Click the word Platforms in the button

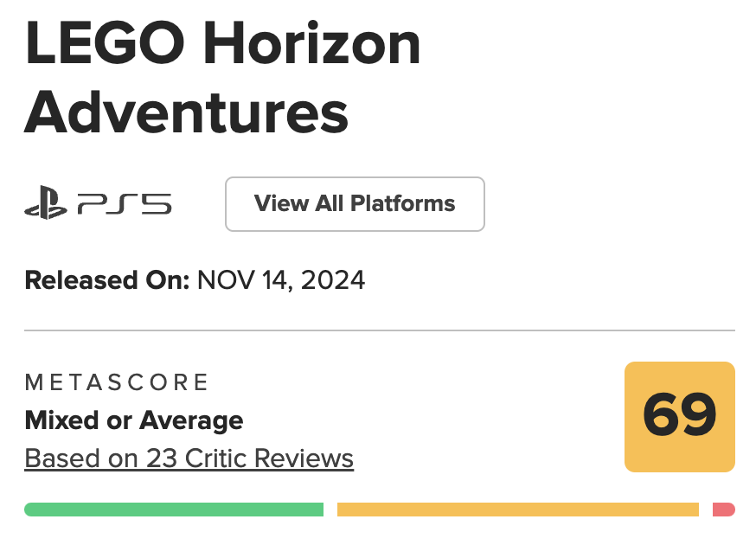(x=402, y=203)
